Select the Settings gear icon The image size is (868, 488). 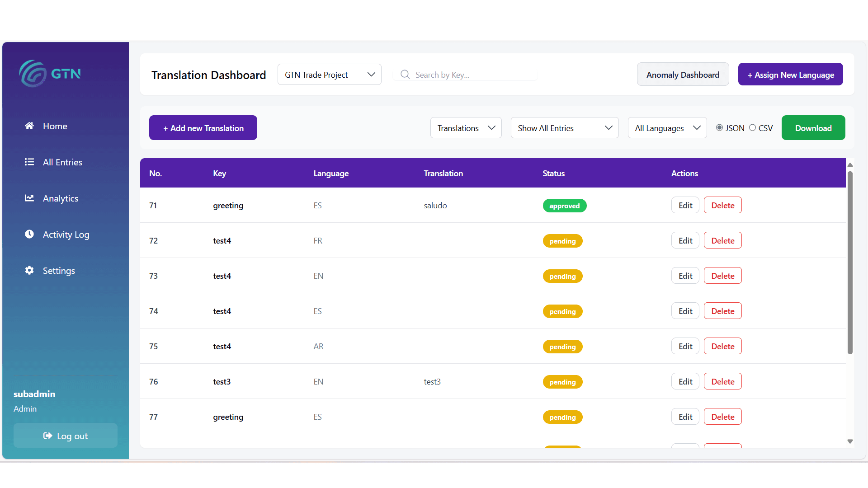pos(29,270)
